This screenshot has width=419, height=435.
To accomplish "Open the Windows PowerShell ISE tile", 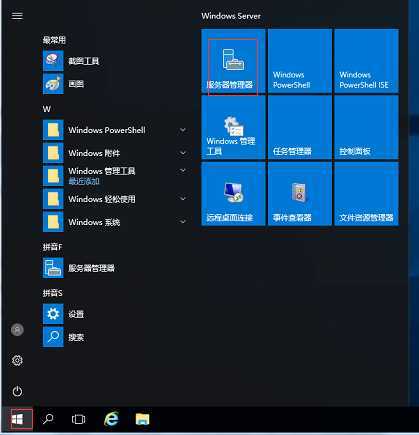I will (x=366, y=61).
